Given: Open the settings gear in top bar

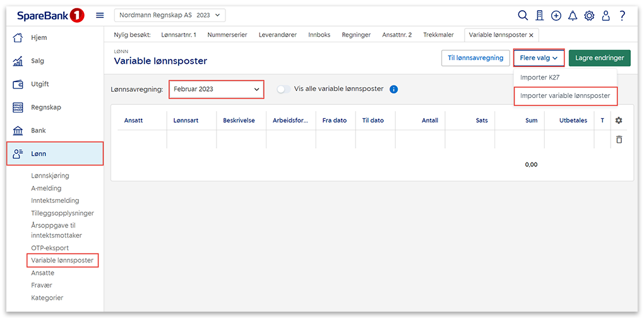Looking at the screenshot, I should 589,16.
